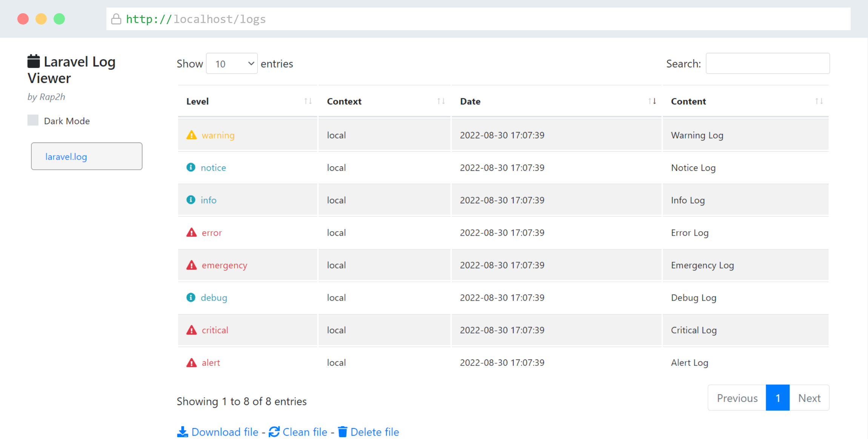Click the Previous pagination button
Image resolution: width=868 pixels, height=439 pixels.
pos(737,398)
